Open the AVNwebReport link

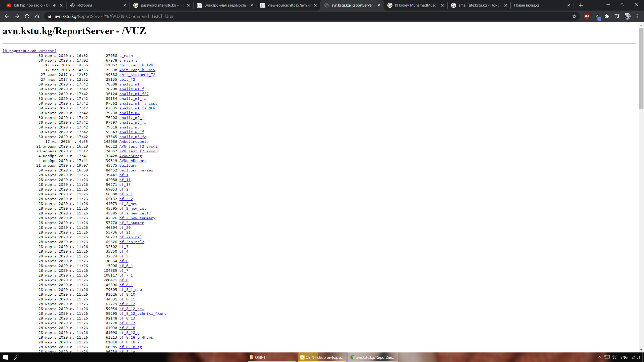(x=133, y=161)
